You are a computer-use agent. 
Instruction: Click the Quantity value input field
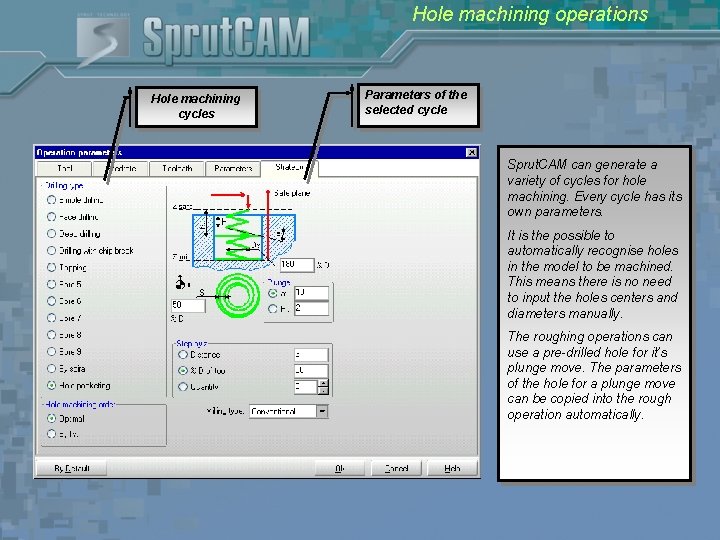tap(305, 387)
